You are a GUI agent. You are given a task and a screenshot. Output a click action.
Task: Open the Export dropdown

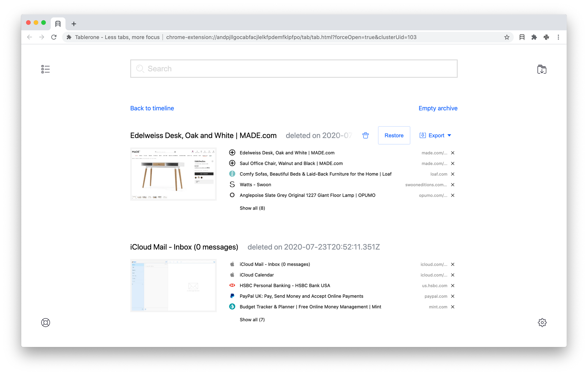435,135
